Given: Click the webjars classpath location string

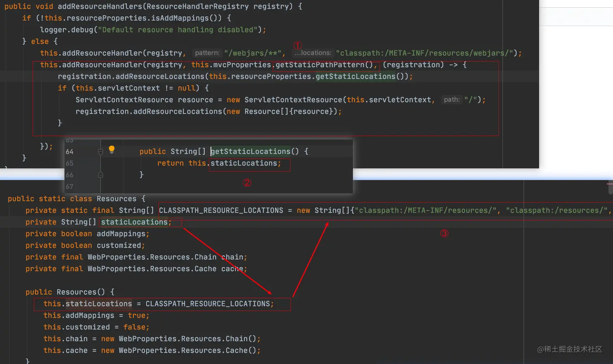Looking at the screenshot, I should point(424,53).
